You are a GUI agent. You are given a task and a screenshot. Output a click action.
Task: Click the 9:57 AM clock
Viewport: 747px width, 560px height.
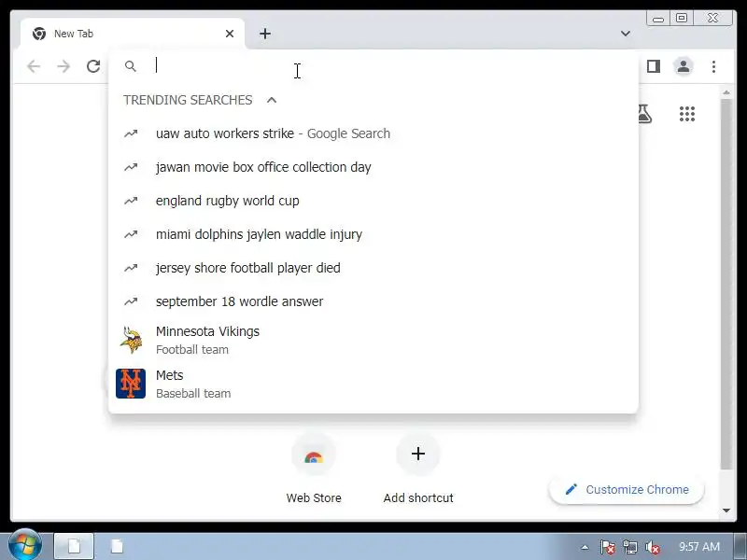[x=698, y=546]
